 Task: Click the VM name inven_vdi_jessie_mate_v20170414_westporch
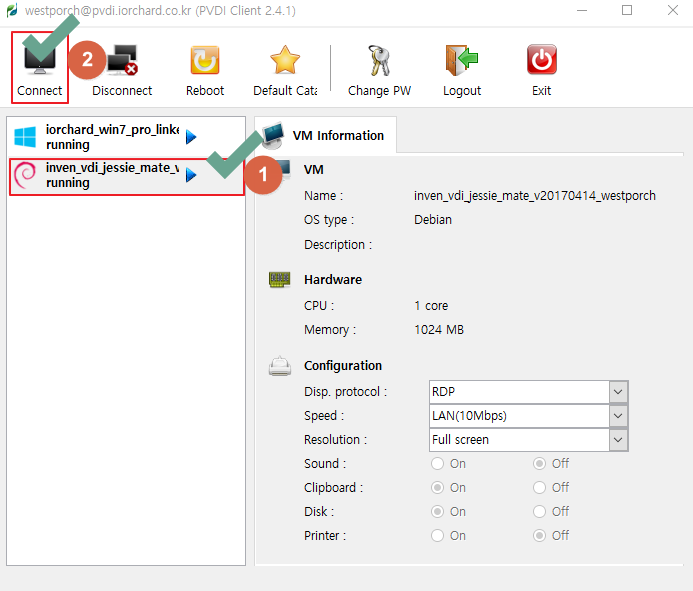pyautogui.click(x=535, y=195)
